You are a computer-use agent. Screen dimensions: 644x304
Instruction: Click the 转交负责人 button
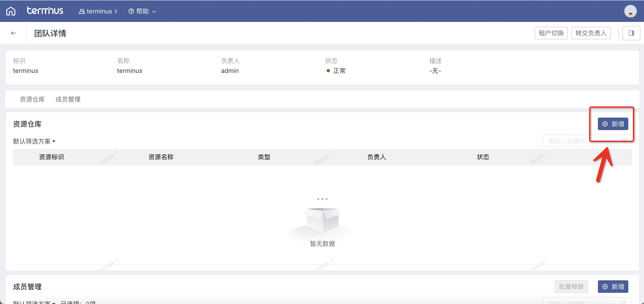[591, 33]
